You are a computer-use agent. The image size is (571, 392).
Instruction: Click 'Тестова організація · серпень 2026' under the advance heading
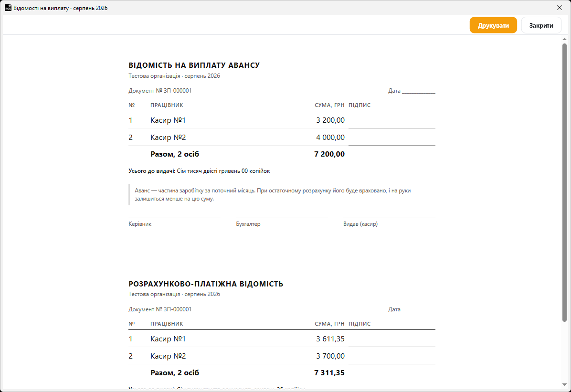174,76
